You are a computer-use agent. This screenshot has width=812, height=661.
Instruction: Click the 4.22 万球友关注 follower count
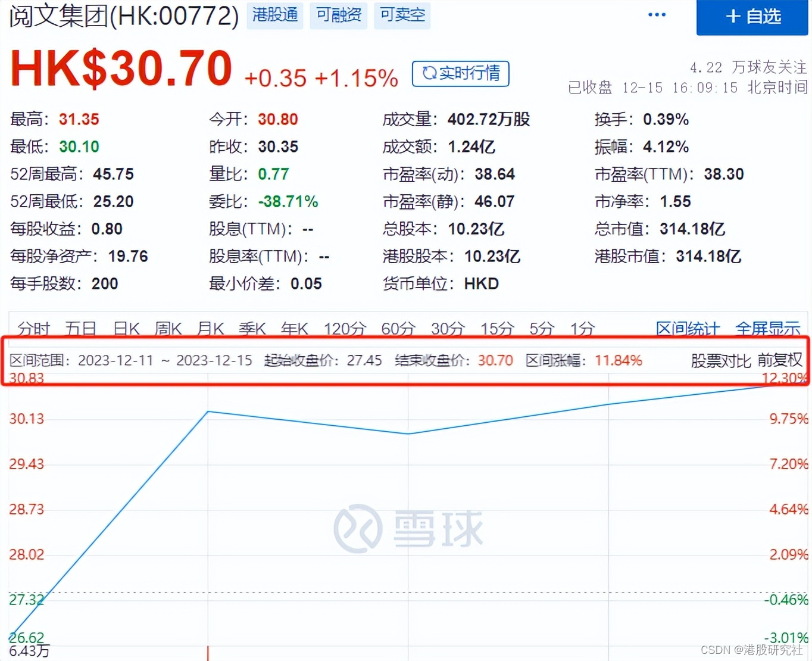(748, 67)
